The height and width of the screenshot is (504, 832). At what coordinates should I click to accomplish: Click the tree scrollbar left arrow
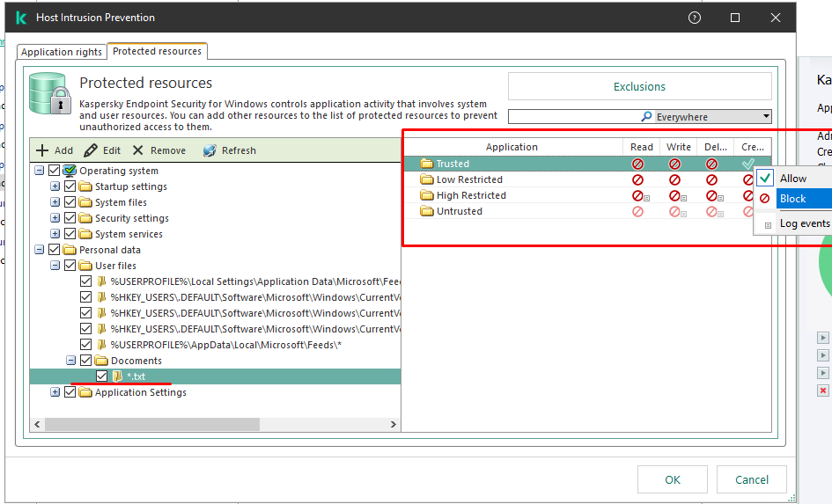tap(37, 425)
